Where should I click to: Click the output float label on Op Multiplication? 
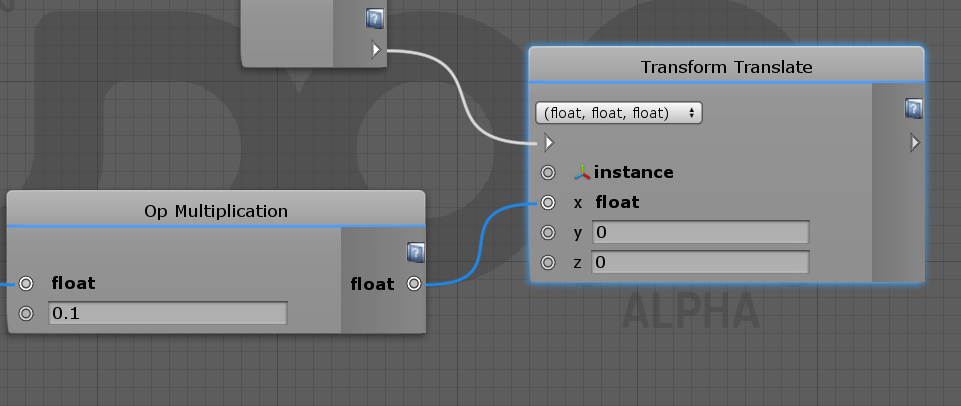click(x=372, y=284)
